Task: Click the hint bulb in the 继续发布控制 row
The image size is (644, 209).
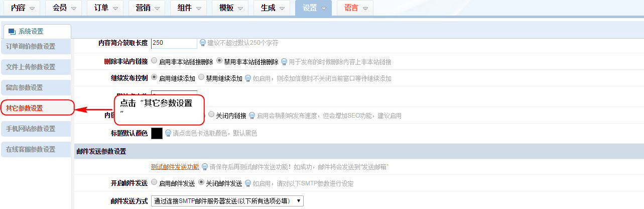Action: pos(248,78)
